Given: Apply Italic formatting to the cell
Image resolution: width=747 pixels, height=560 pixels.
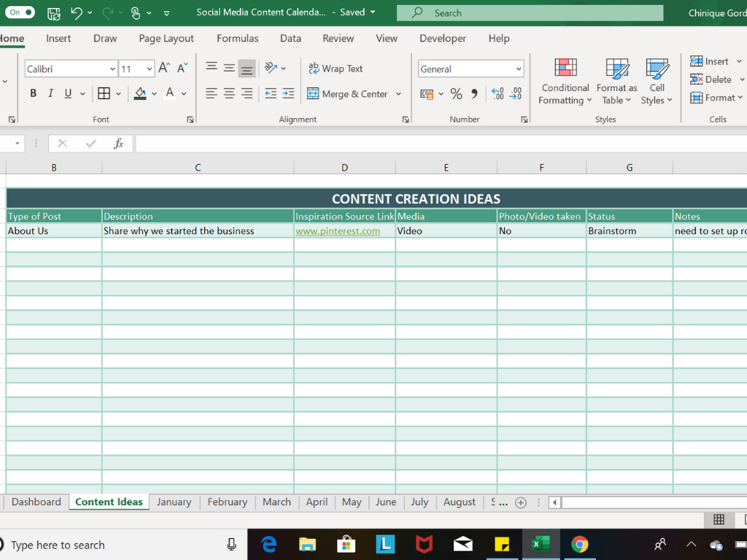Looking at the screenshot, I should tap(50, 93).
